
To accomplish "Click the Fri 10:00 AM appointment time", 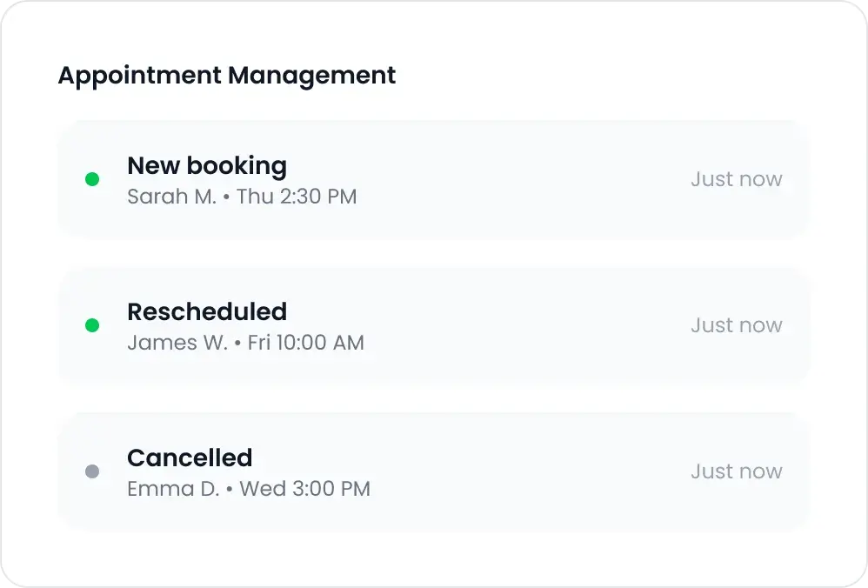I will tap(305, 343).
